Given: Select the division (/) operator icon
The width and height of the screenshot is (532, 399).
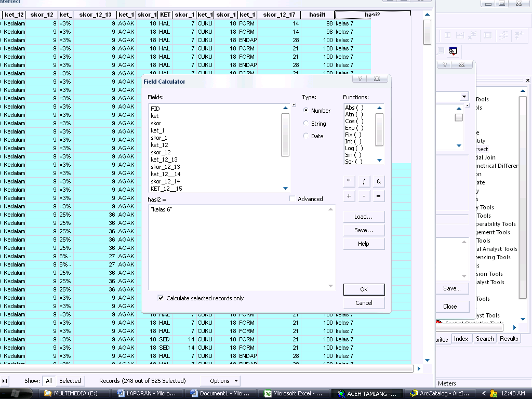Looking at the screenshot, I should tap(363, 181).
